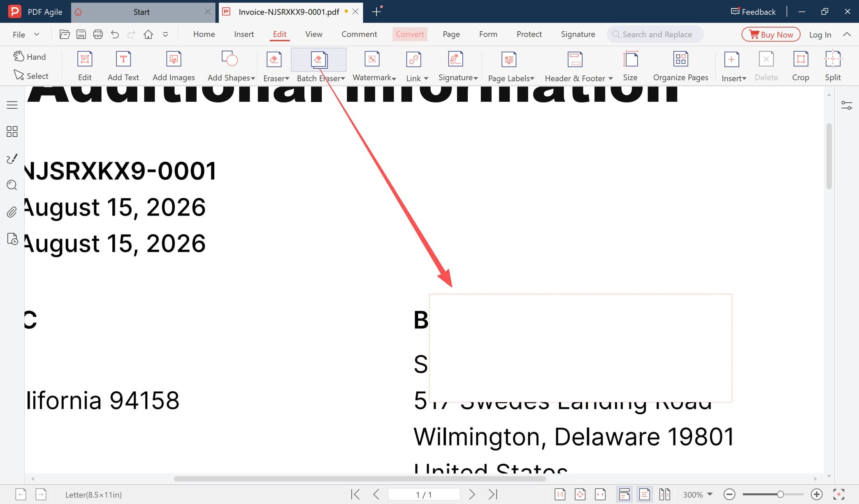
Task: Open the page thumbnails sidebar panel
Action: point(12,132)
